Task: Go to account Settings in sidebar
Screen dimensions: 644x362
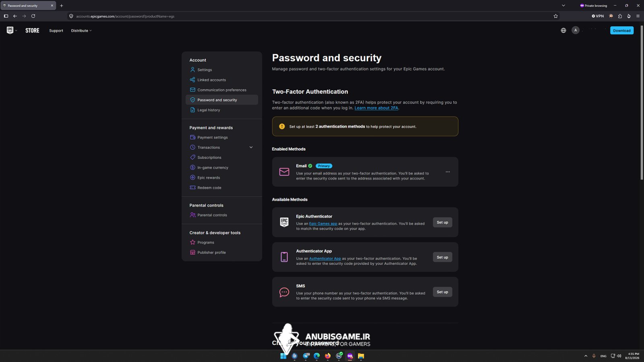Action: point(221,70)
